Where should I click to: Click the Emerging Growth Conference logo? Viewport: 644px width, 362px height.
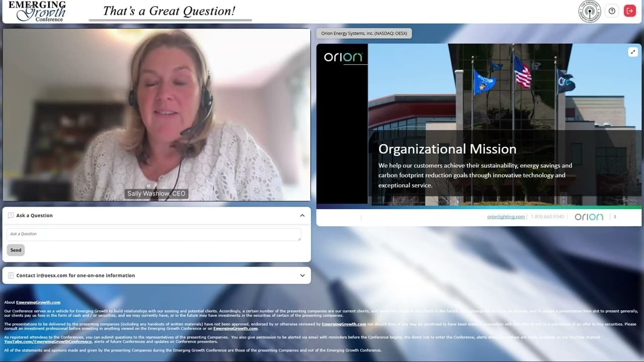click(x=37, y=11)
